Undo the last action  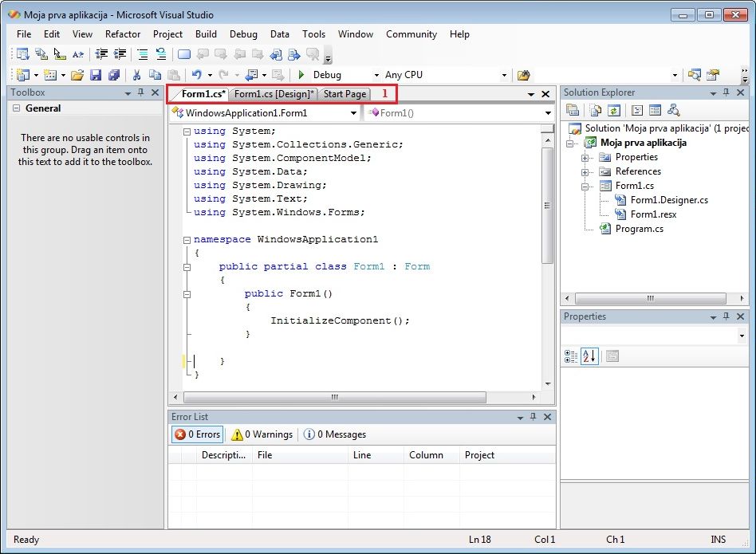(x=197, y=75)
